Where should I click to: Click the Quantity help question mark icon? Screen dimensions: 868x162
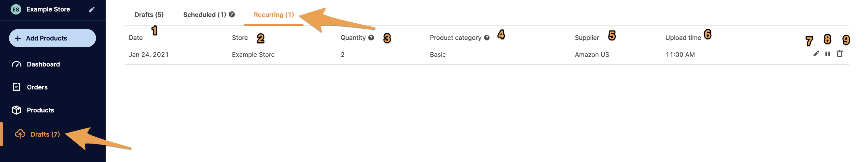click(x=371, y=38)
